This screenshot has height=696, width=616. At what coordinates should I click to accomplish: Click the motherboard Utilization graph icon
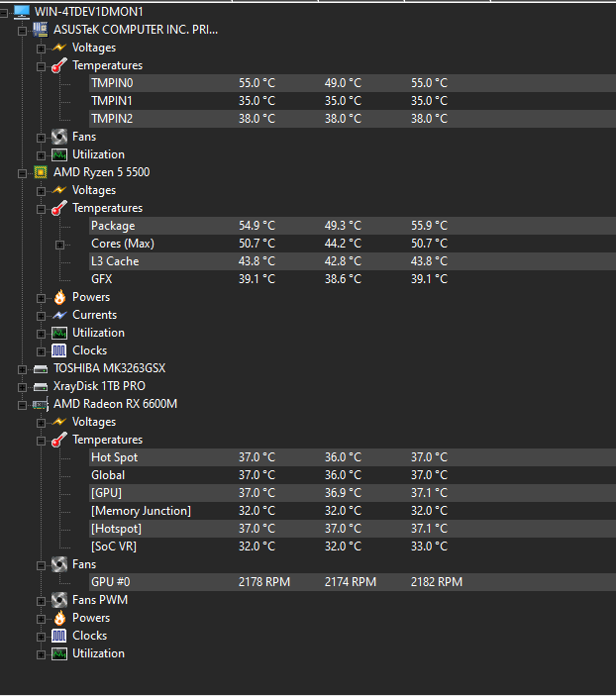pos(59,154)
